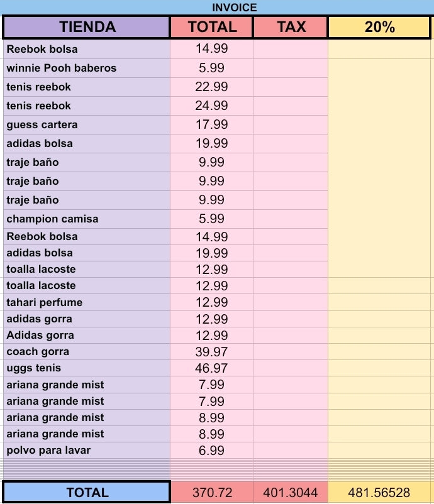Select the 481.56528 total cell
This screenshot has height=504, width=434.
[x=379, y=493]
